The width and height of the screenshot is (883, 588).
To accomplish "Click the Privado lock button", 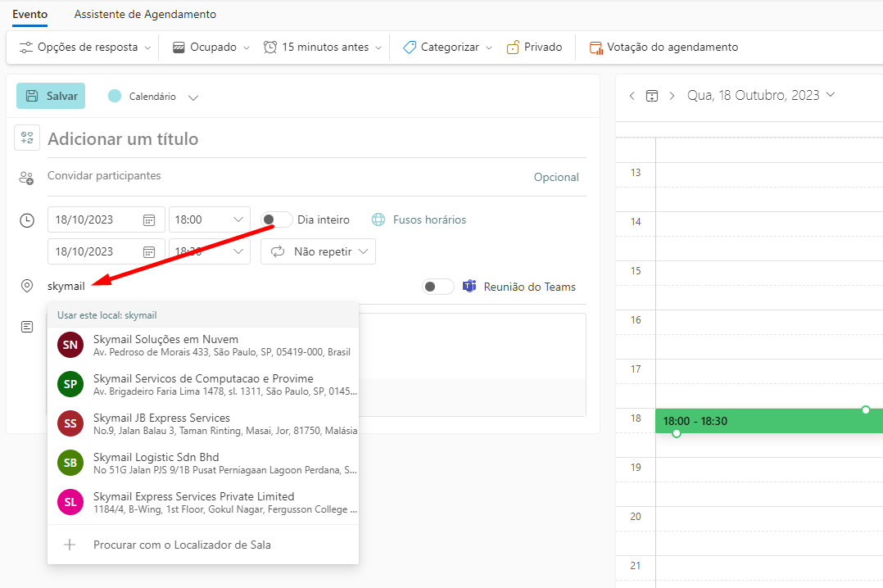I will pyautogui.click(x=534, y=47).
